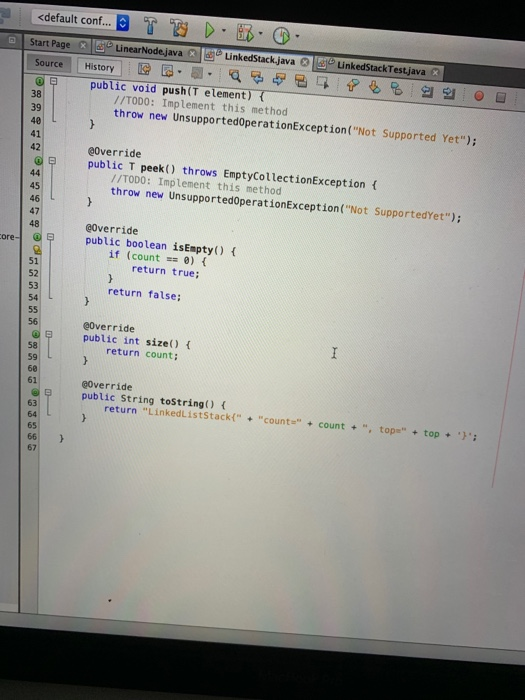Click the Find Selection magnifier icon
Viewport: 525px width, 700px height.
pos(234,76)
